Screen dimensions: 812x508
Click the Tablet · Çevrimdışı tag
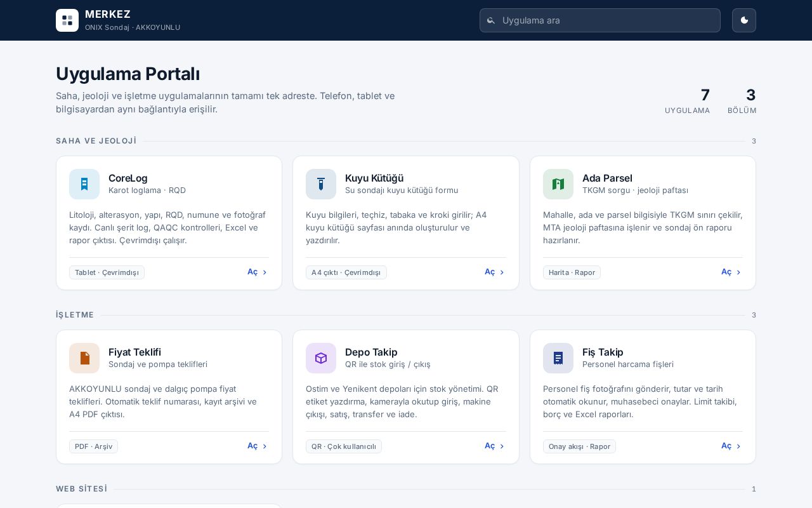(x=107, y=272)
